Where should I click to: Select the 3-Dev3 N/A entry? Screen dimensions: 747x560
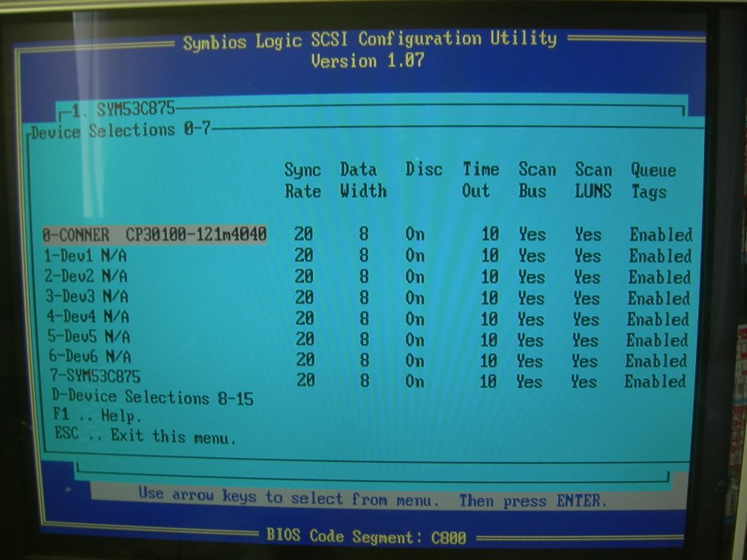tap(88, 296)
